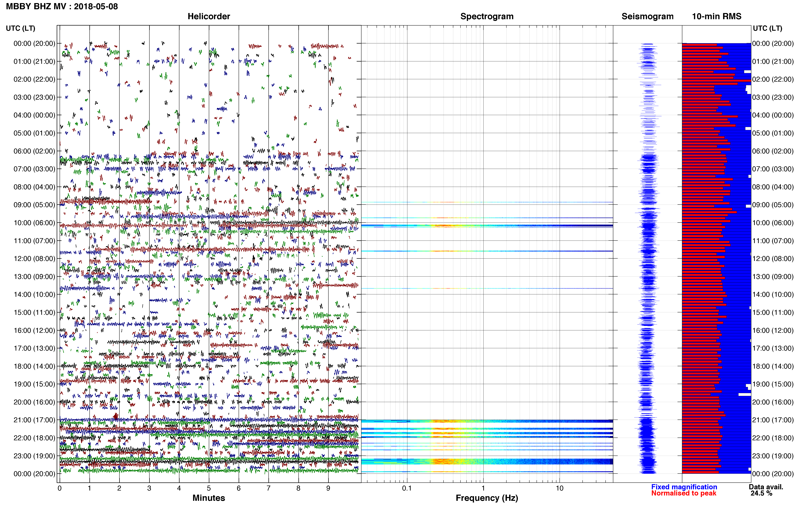Click the left 06:00 (02:00) time label

[34, 151]
